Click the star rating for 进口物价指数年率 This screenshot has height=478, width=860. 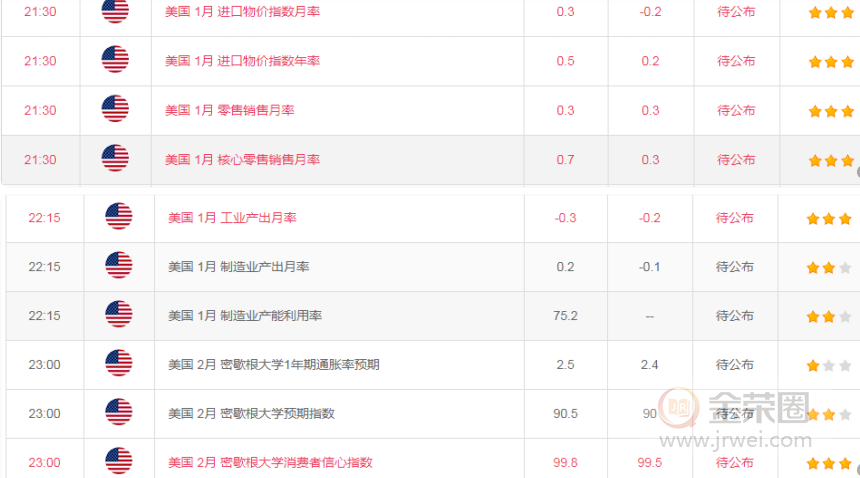tap(831, 61)
